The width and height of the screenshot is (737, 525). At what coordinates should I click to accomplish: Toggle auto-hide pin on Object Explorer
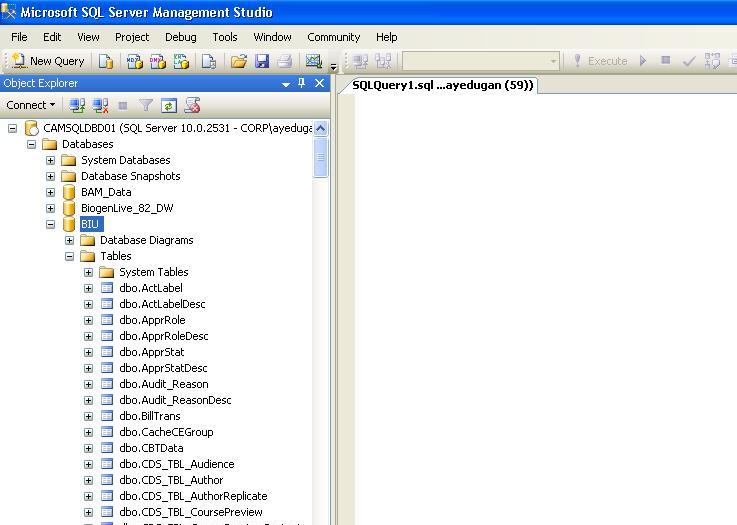pyautogui.click(x=302, y=83)
